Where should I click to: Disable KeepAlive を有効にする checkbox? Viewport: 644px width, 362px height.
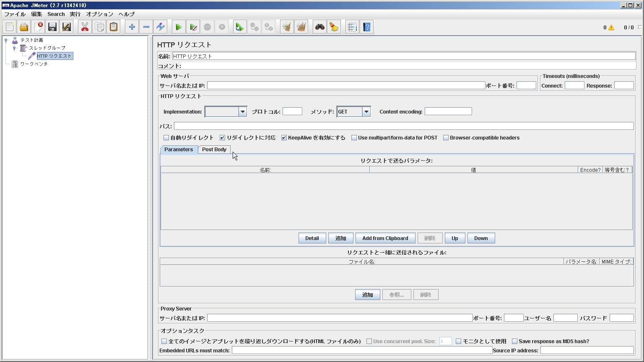(x=284, y=138)
